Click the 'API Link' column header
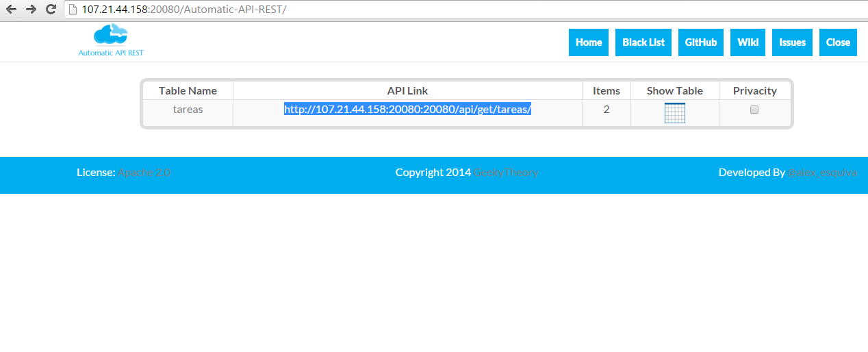 [x=407, y=90]
